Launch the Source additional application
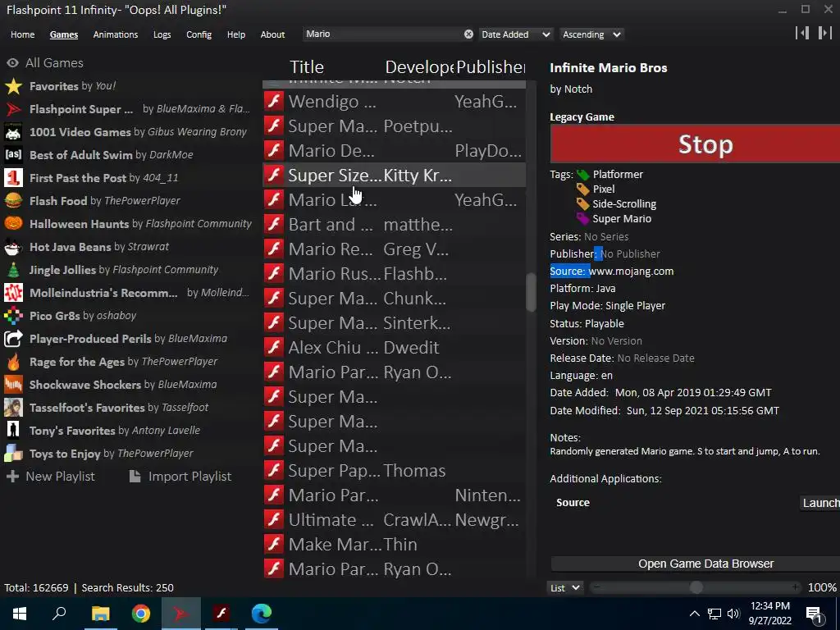This screenshot has height=630, width=840. tap(819, 503)
